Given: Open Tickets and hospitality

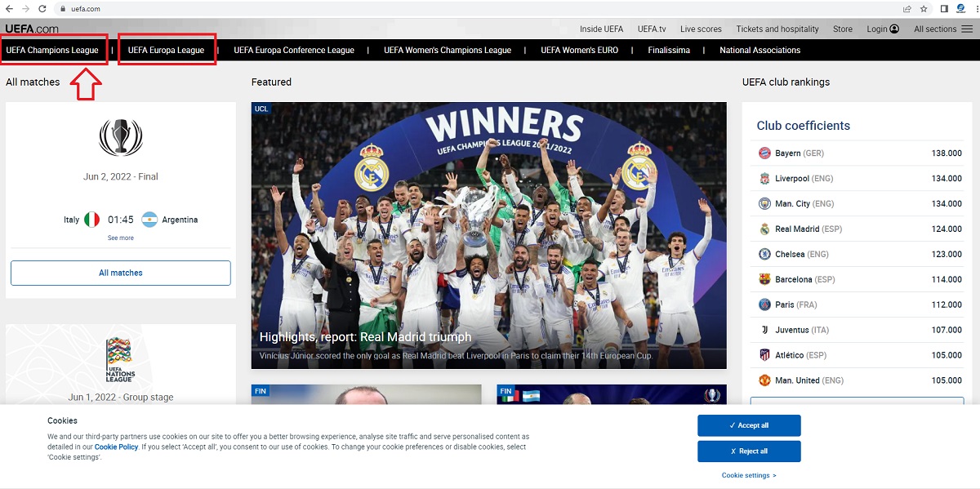Looking at the screenshot, I should pos(777,29).
